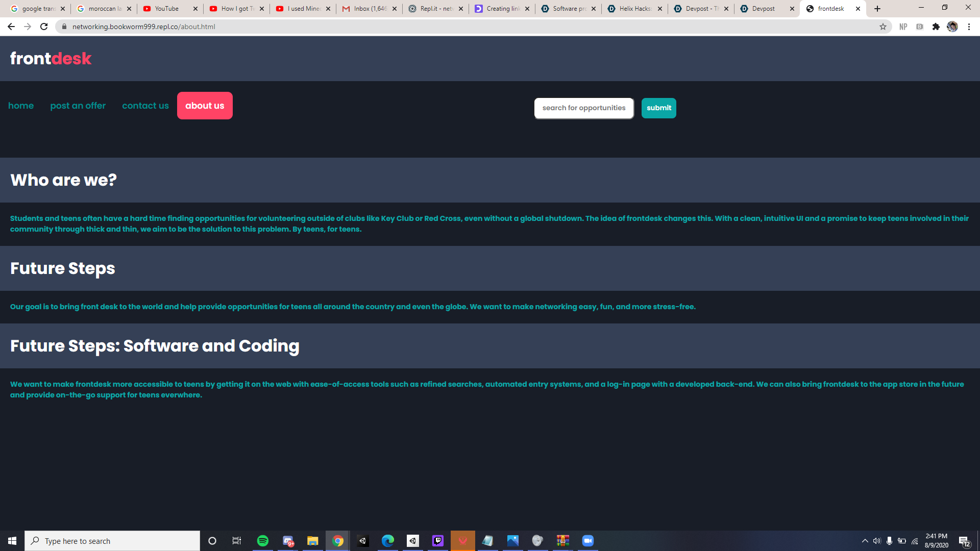Go to the contact us page
This screenshot has height=551, width=980.
pos(145,106)
